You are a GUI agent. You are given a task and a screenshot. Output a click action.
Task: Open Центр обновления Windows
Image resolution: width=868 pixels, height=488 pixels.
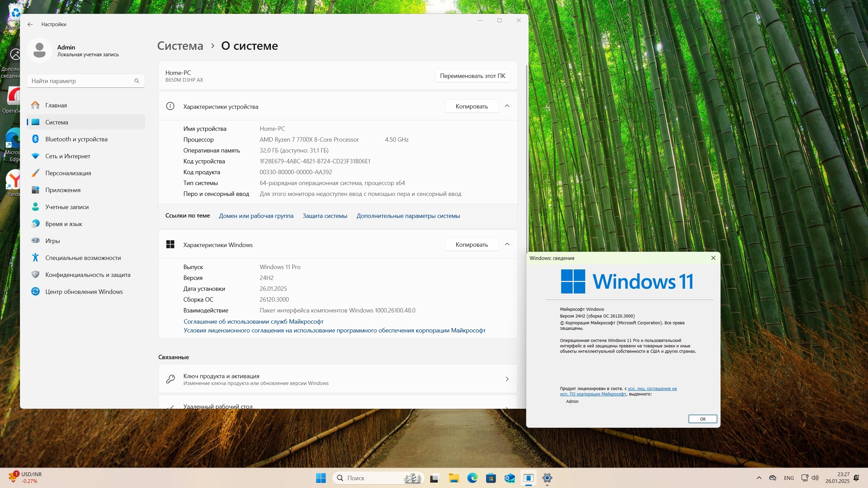[x=84, y=291]
